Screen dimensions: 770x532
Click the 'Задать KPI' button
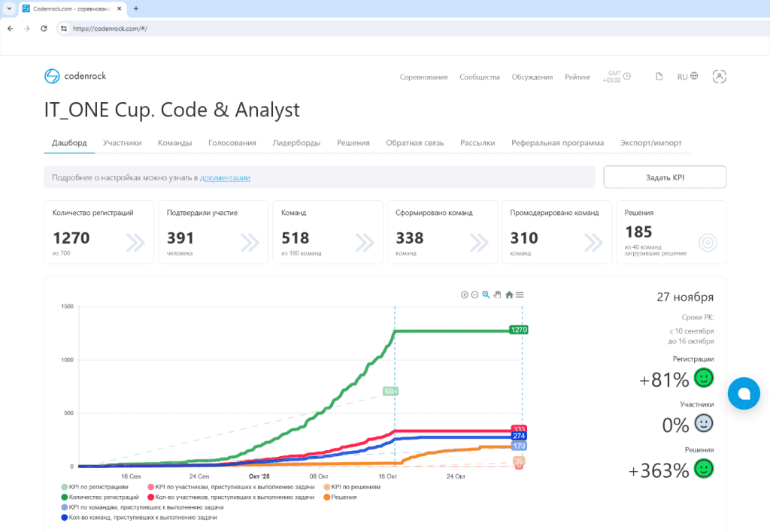click(665, 177)
